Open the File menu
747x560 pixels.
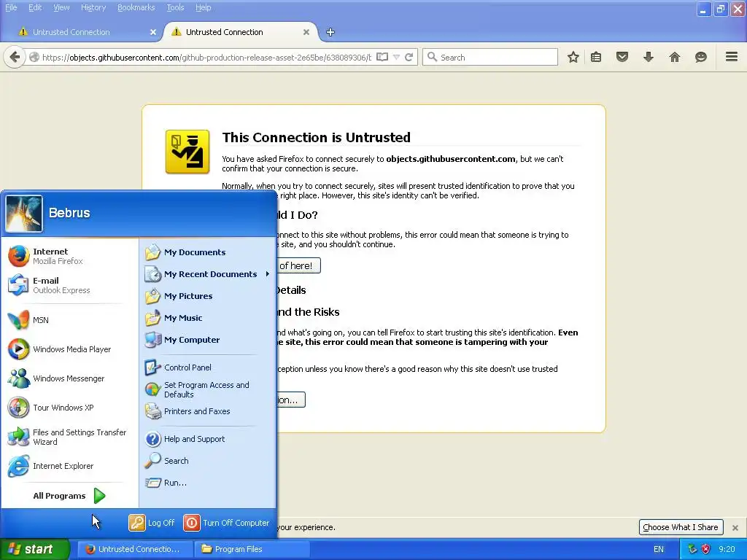[x=11, y=7]
